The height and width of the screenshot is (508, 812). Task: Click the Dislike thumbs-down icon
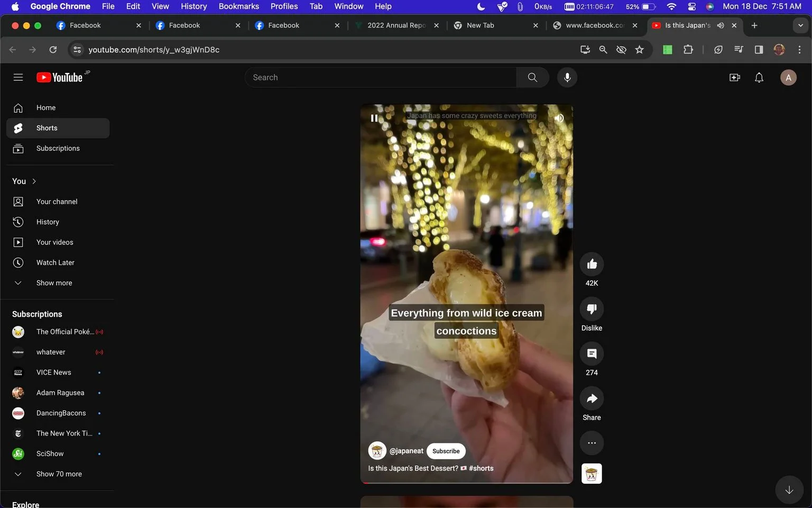tap(592, 309)
